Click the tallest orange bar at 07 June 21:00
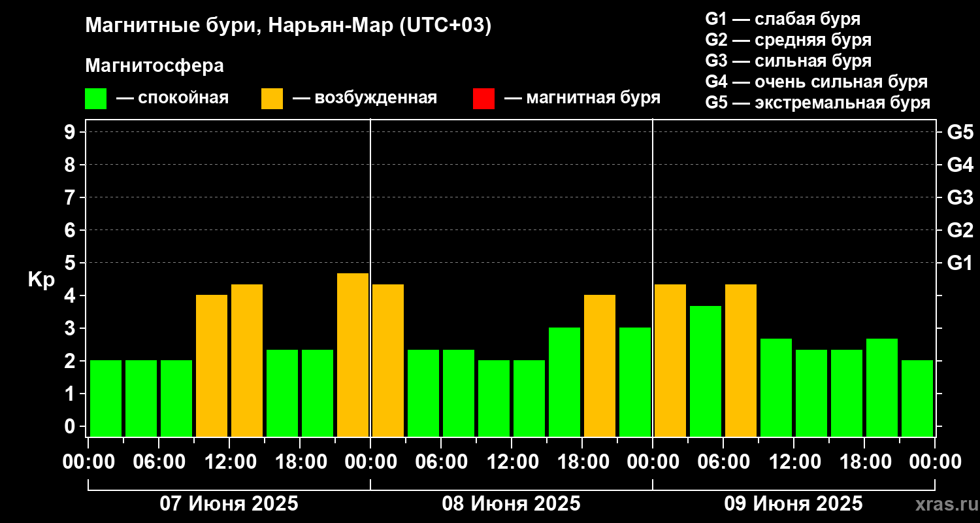The image size is (980, 523). tap(353, 355)
